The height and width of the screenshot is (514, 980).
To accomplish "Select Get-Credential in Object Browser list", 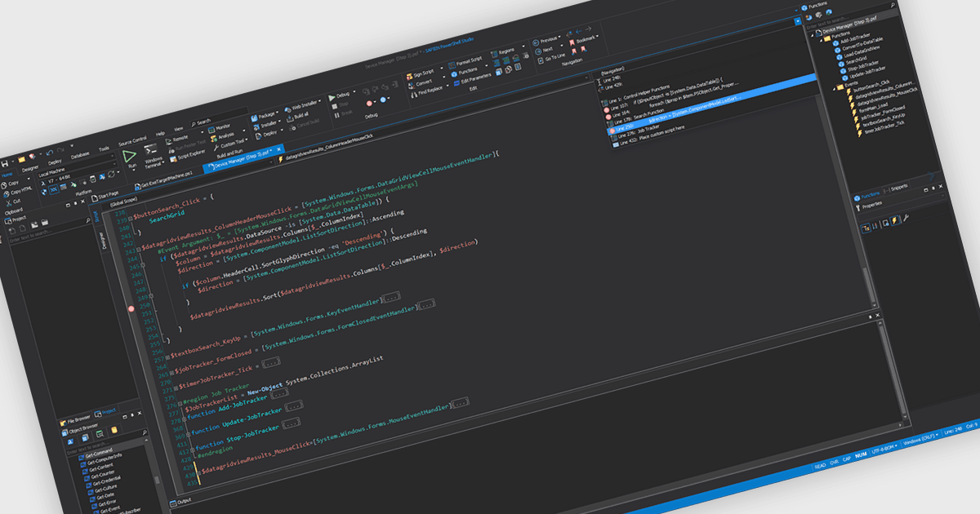I will point(104,481).
